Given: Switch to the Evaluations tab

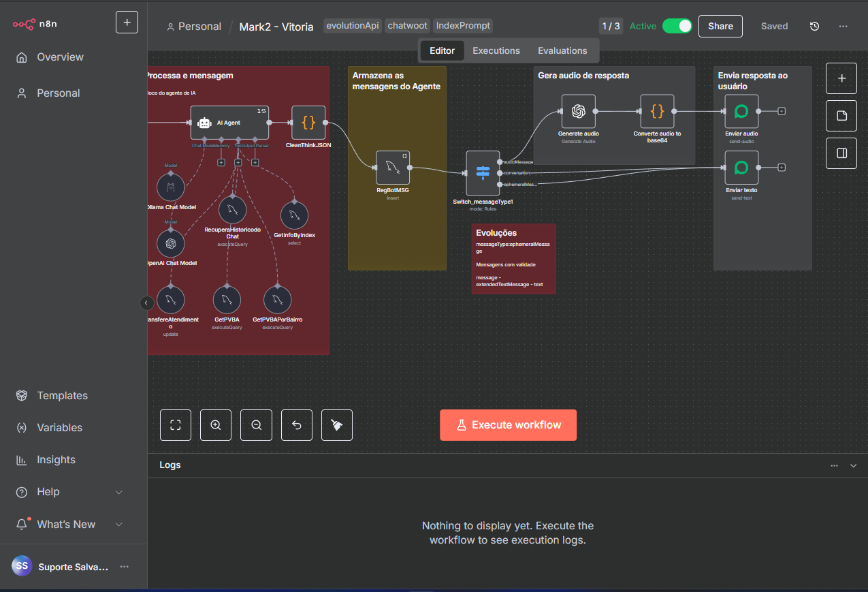Looking at the screenshot, I should [562, 51].
